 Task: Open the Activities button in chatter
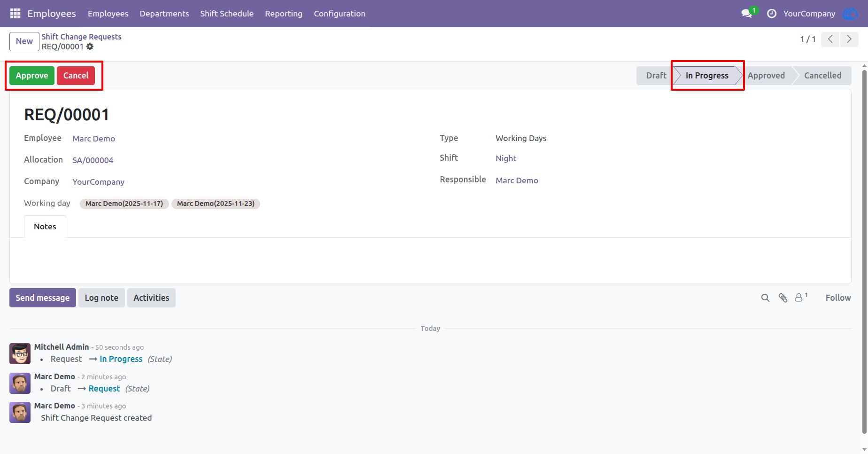(151, 298)
